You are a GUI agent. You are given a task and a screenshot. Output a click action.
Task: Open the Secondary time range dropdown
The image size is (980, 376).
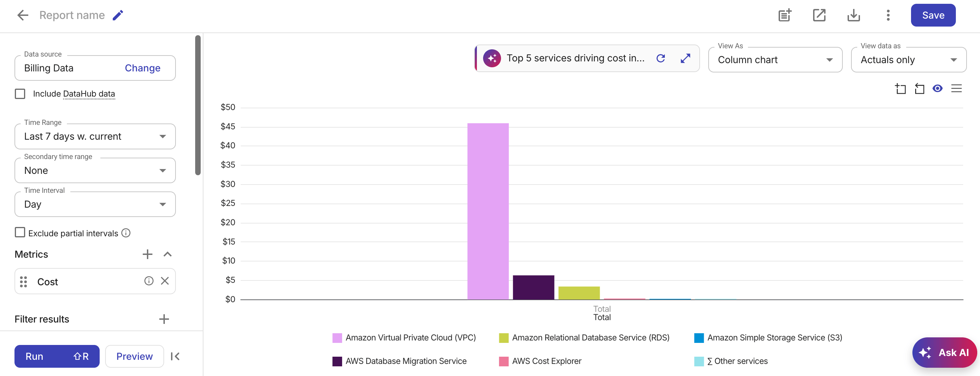click(95, 170)
